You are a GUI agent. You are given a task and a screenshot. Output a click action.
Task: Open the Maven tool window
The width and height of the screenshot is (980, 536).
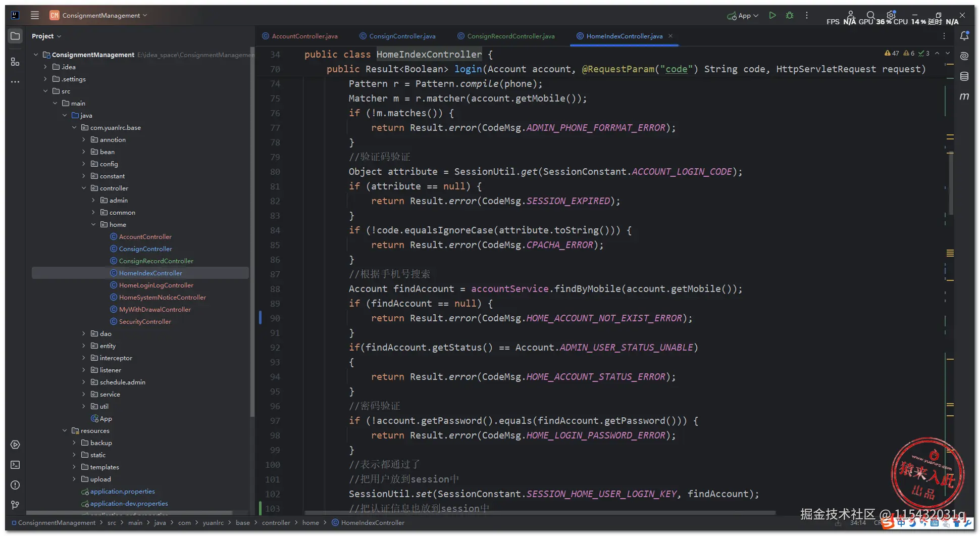[x=964, y=96]
